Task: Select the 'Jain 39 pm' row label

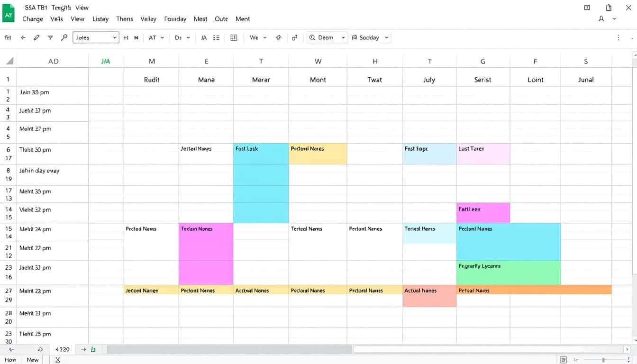Action: pyautogui.click(x=53, y=95)
